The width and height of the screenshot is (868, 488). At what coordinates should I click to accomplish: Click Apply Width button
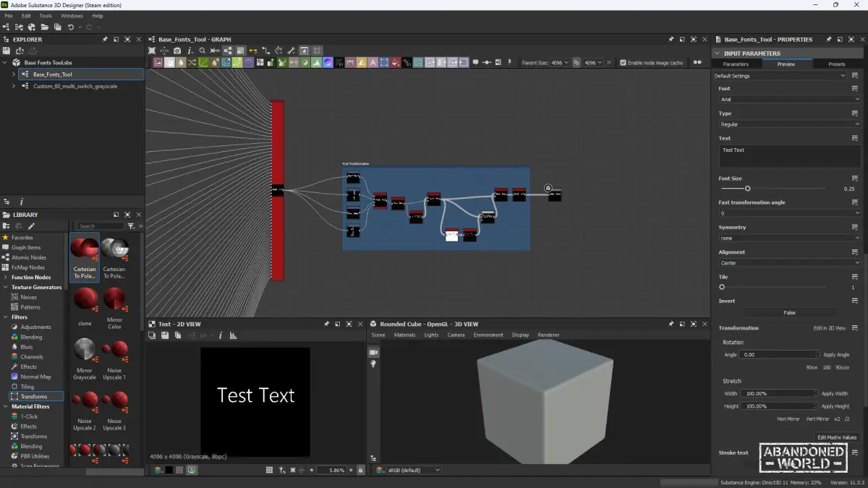click(834, 394)
